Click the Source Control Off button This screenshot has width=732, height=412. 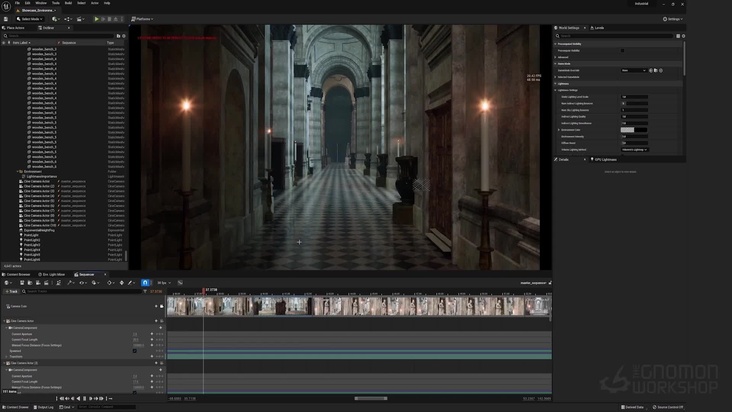(668, 407)
